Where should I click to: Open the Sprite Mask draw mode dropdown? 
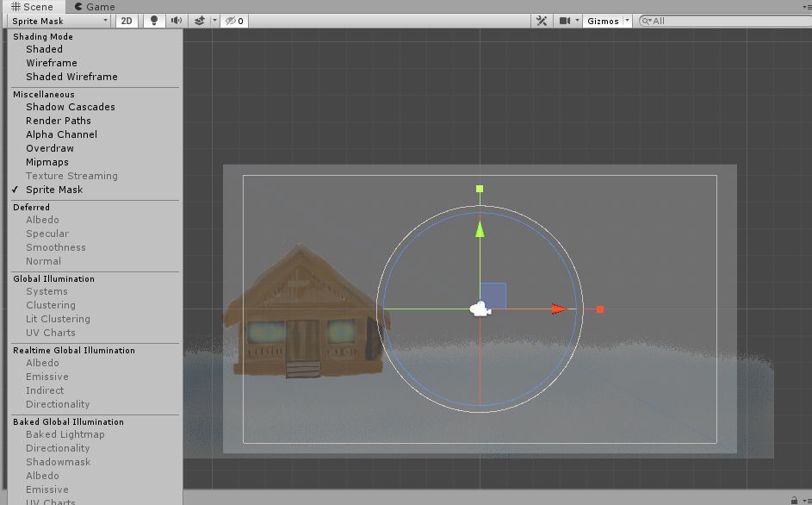pyautogui.click(x=59, y=21)
